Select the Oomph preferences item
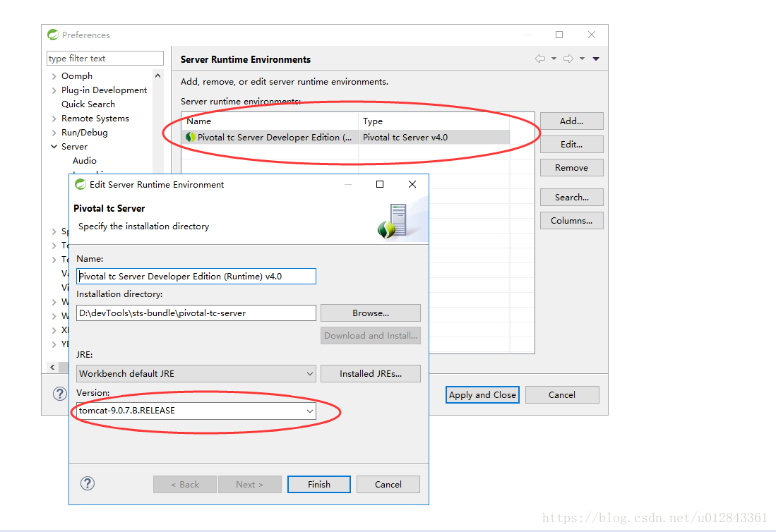Screen dimensions: 776x532 pos(77,76)
